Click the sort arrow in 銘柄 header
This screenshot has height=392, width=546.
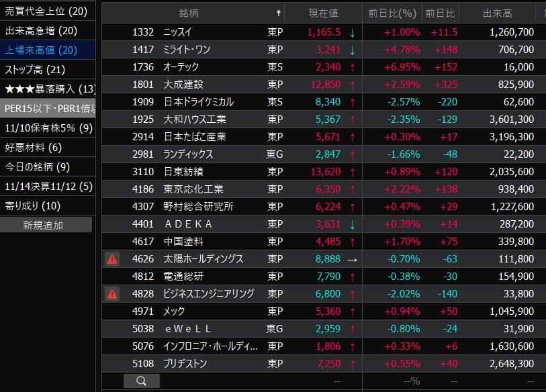point(278,13)
